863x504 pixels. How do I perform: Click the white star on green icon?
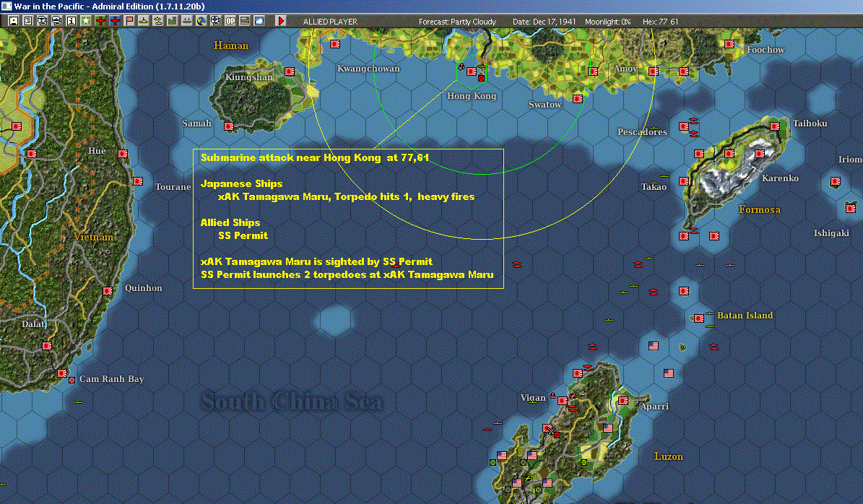pos(86,21)
